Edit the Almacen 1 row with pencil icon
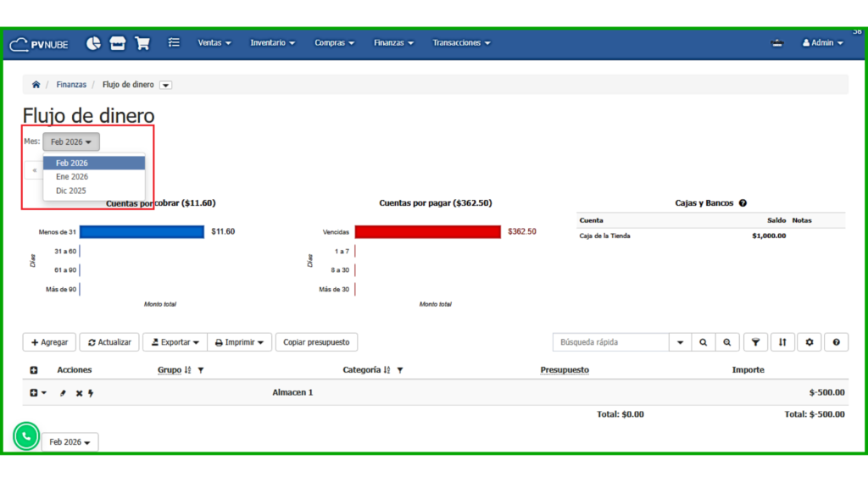Screen dimensions: 868x488 pyautogui.click(x=63, y=393)
